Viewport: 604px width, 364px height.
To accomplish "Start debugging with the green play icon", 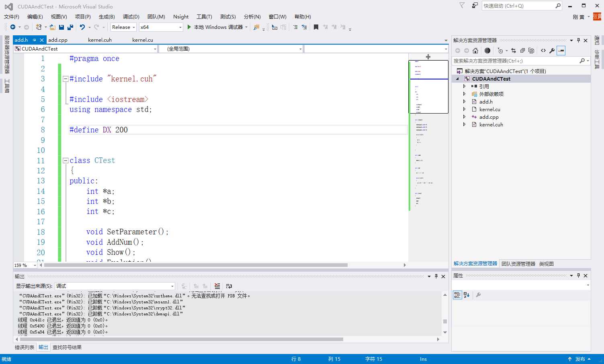I will click(x=189, y=27).
